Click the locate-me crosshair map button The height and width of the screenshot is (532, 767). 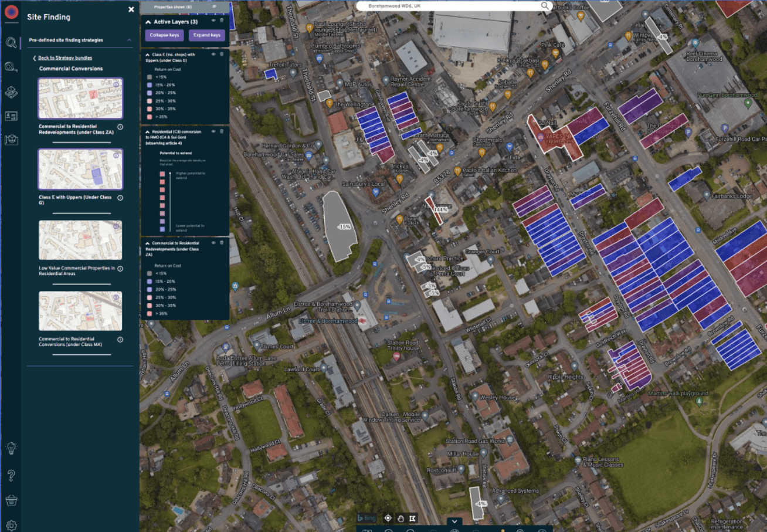(388, 518)
